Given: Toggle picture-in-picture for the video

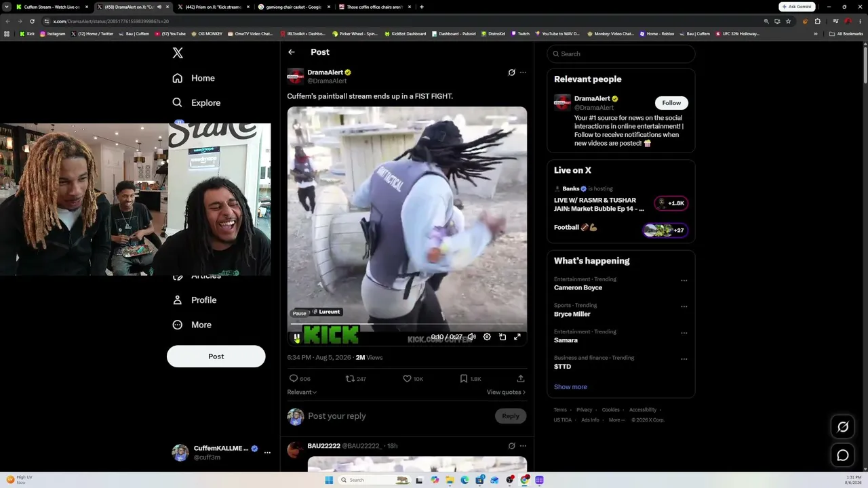Looking at the screenshot, I should coord(502,337).
